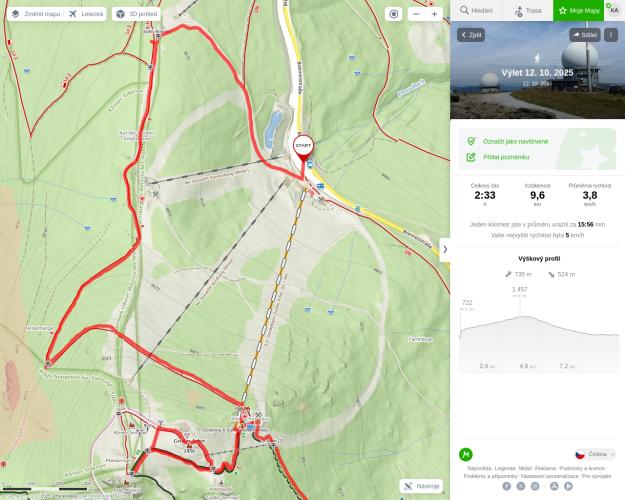Open Přidat poznámku note field
625x500 pixels.
point(506,157)
